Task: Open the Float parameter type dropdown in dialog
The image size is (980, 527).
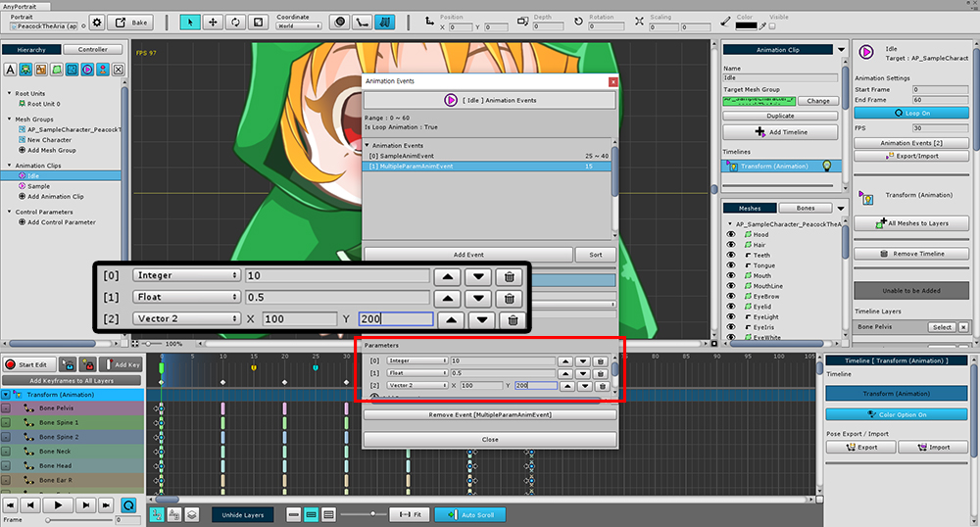Action: [x=416, y=373]
